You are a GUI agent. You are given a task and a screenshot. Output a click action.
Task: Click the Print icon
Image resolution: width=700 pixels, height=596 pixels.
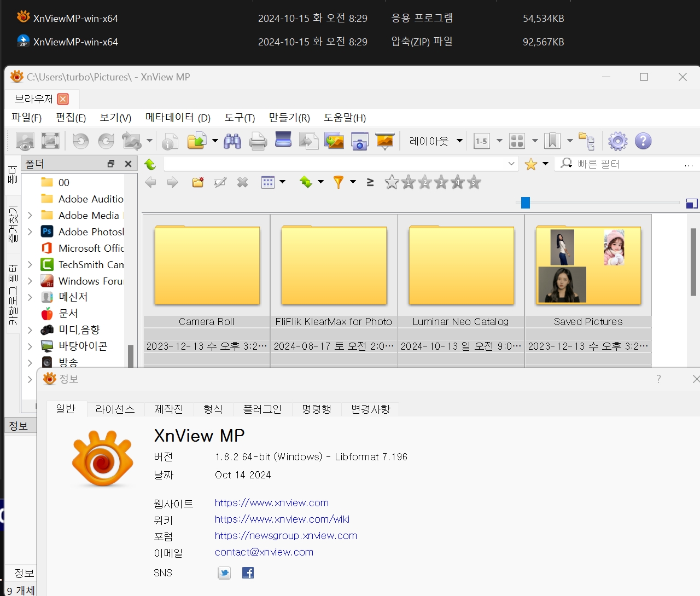258,141
